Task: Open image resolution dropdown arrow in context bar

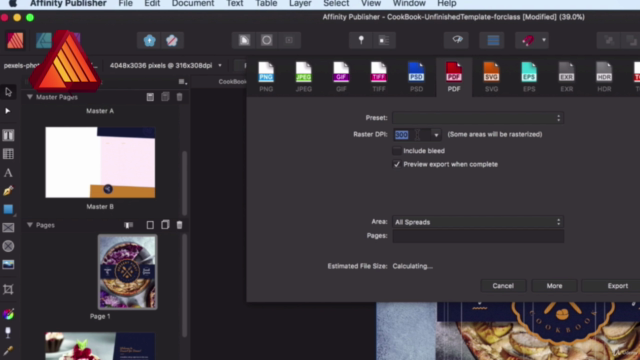Action: [220, 65]
